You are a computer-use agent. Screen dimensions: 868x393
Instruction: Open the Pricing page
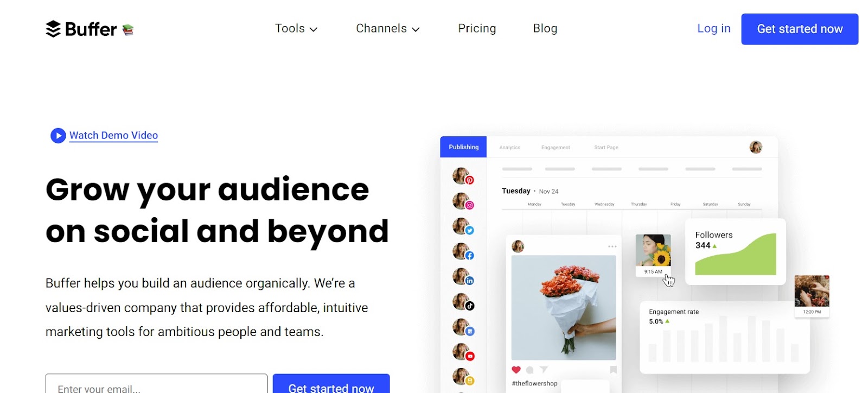click(477, 29)
